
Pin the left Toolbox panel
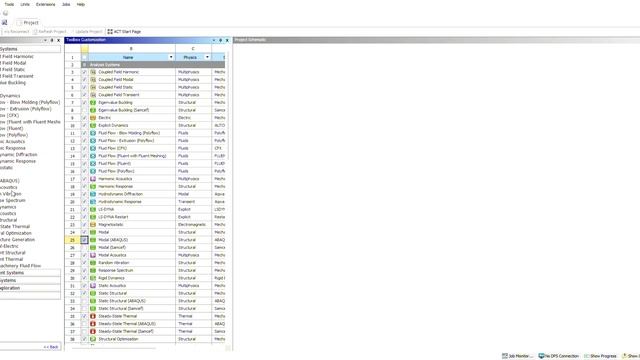point(52,40)
